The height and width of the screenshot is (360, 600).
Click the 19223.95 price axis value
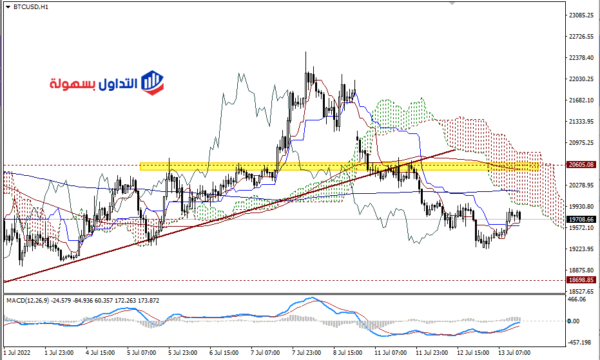coord(581,249)
